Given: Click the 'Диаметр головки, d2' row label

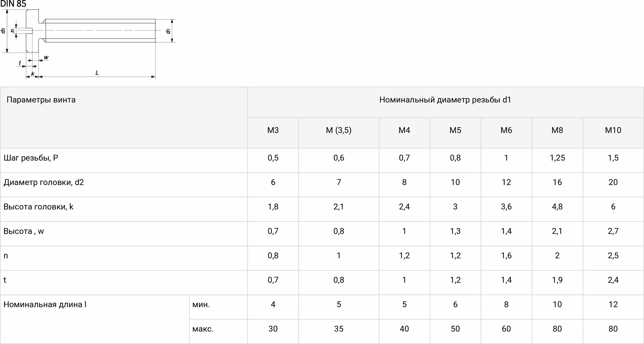Looking at the screenshot, I should pos(44,182).
